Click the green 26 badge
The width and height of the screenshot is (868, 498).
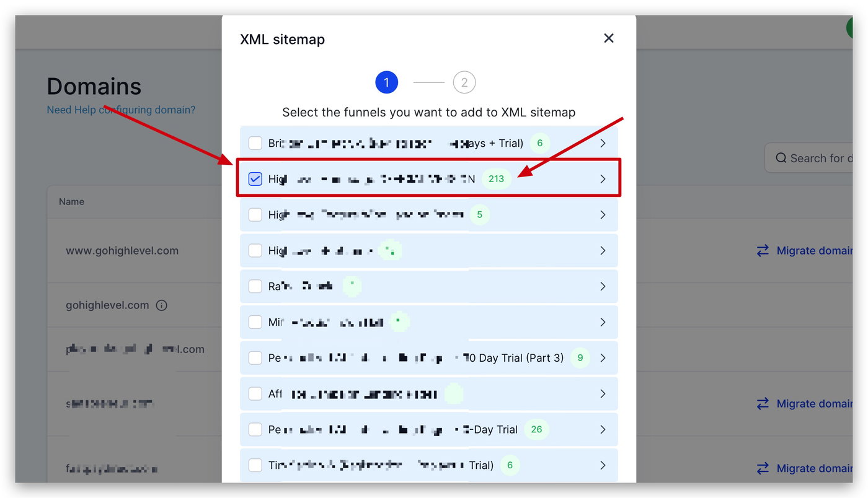[536, 429]
